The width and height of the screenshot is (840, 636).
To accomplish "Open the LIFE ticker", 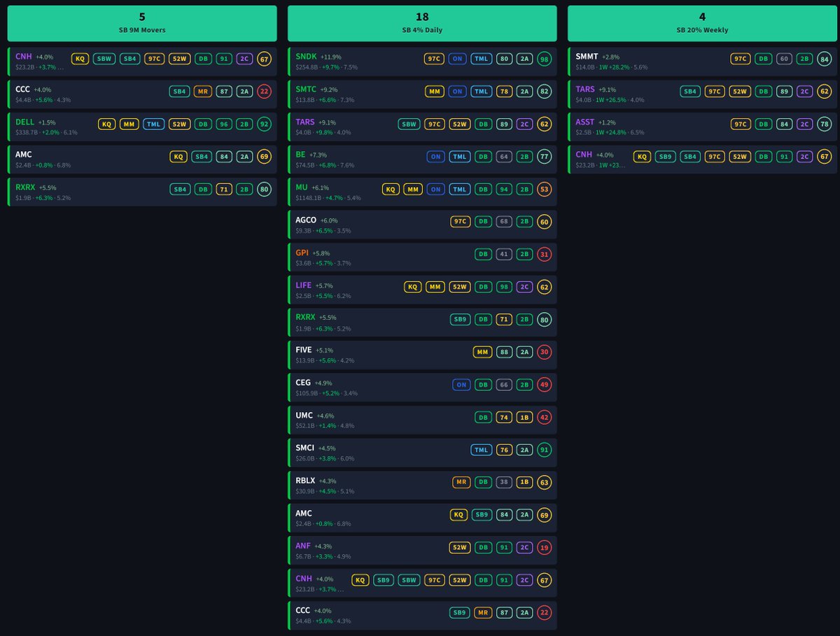I will tap(304, 285).
